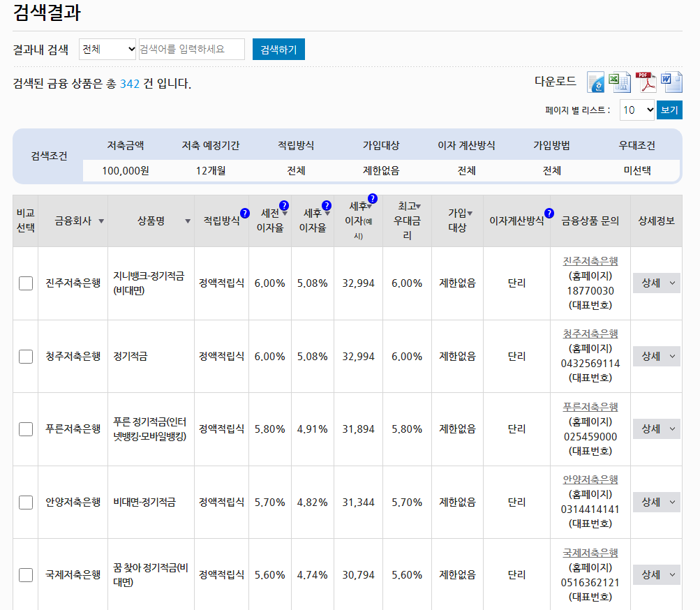The width and height of the screenshot is (700, 610).
Task: Check compare box for 청주저축은행 정기적금
Action: (x=25, y=356)
